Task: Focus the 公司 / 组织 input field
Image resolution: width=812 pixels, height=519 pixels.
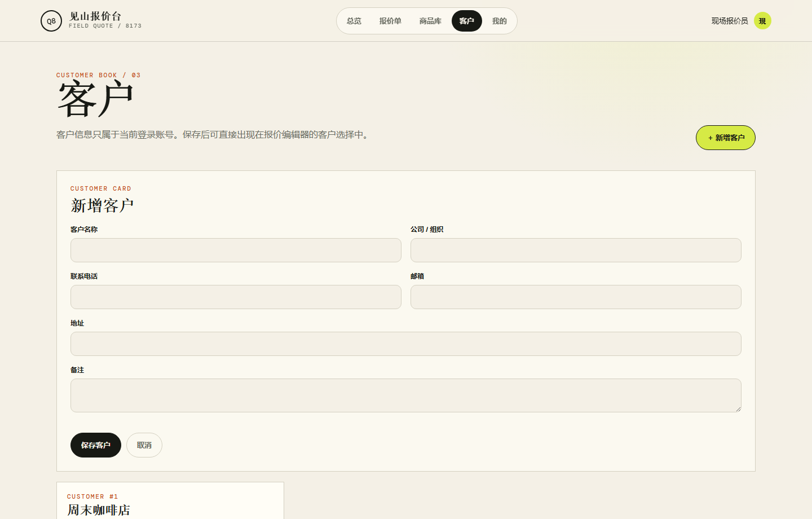Action: click(576, 250)
